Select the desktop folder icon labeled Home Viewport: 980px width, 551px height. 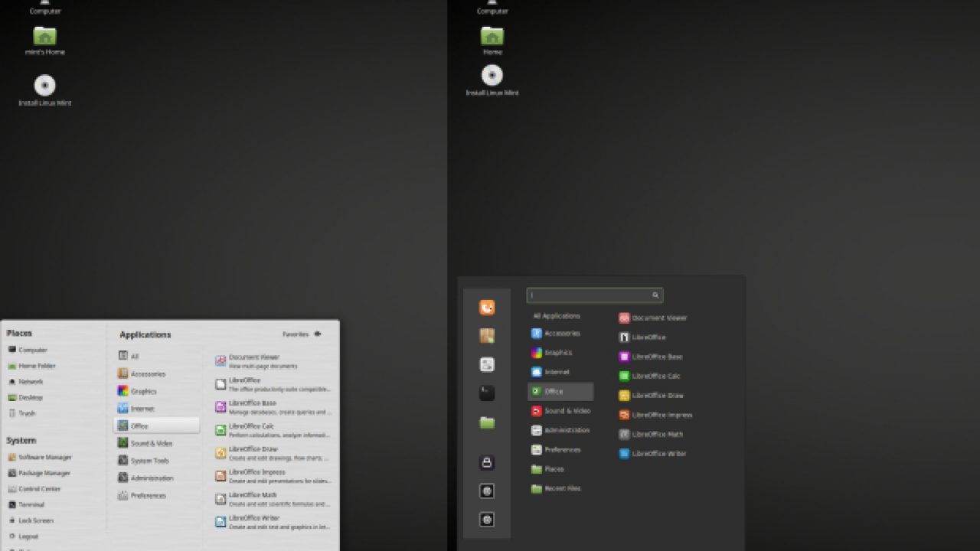(492, 41)
